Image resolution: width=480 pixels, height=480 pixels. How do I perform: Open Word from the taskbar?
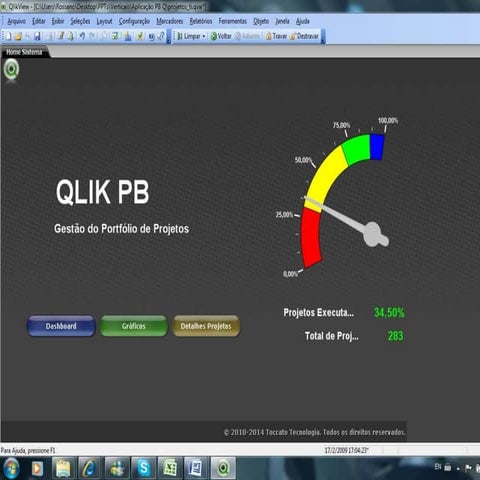point(196,468)
